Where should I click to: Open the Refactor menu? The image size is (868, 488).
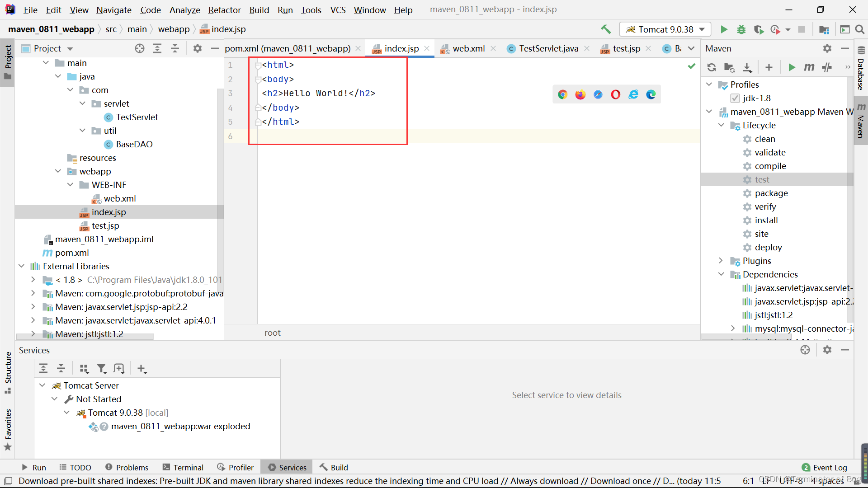pyautogui.click(x=224, y=9)
